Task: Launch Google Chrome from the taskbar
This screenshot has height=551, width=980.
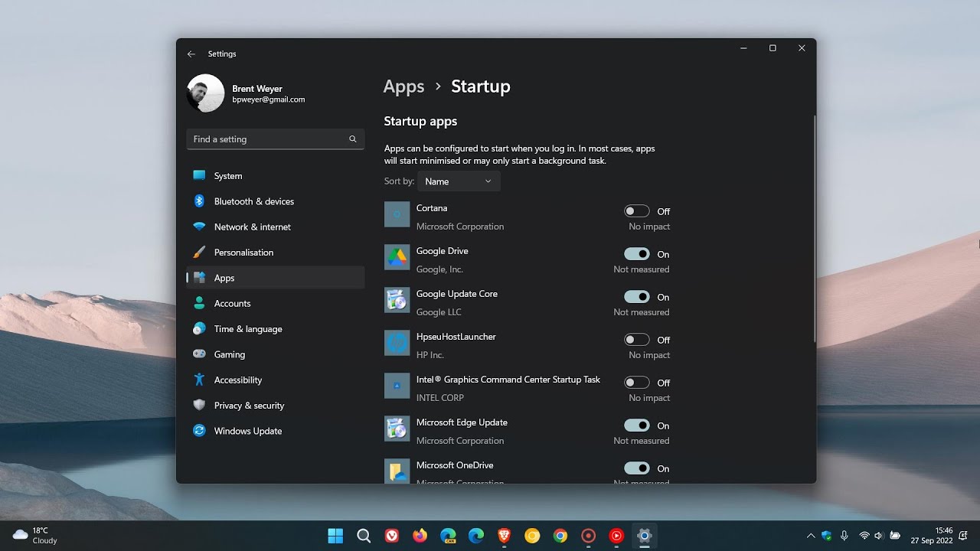Action: 560,536
